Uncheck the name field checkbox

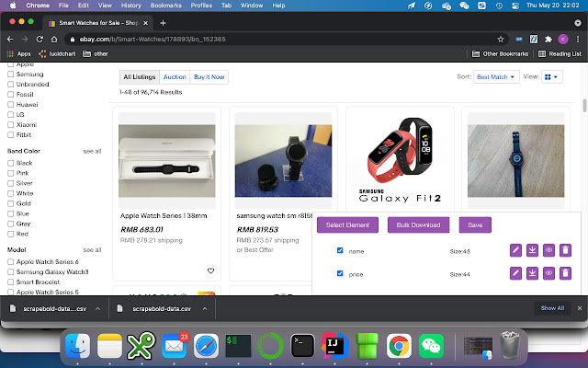click(340, 250)
